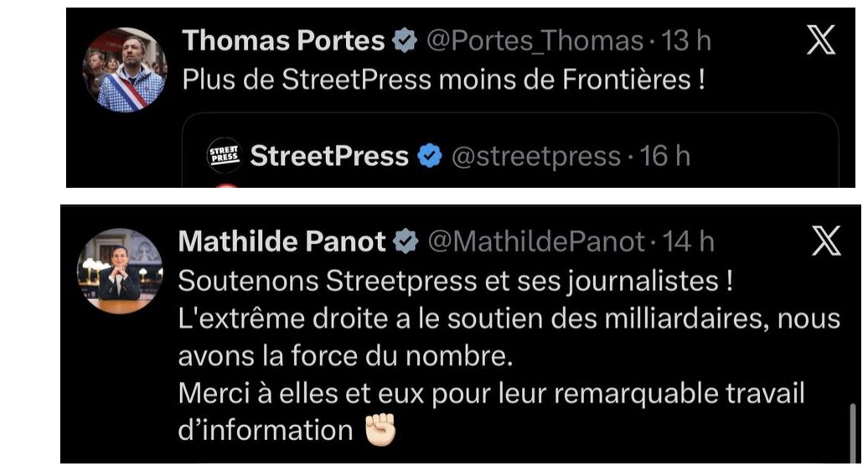Open Thomas Portes' profile picture
Screen dimensions: 868x466
pyautogui.click(x=124, y=70)
